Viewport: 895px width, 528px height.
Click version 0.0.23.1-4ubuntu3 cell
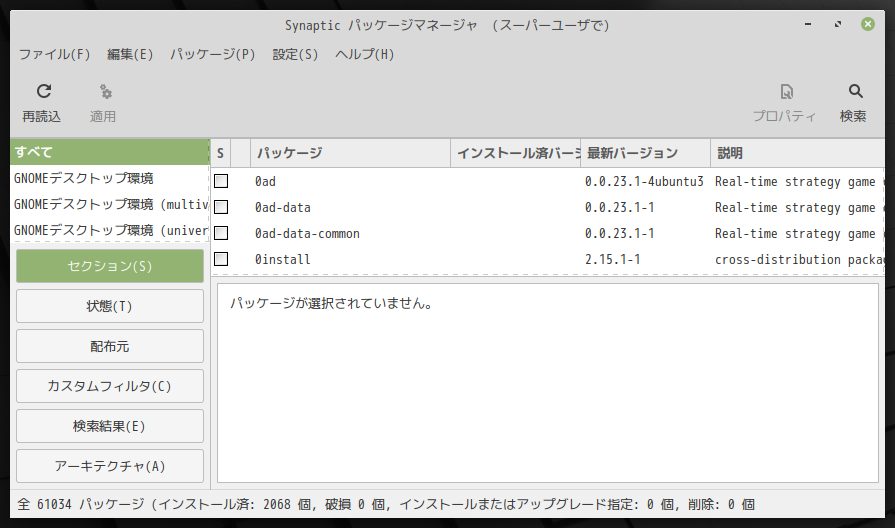click(644, 182)
